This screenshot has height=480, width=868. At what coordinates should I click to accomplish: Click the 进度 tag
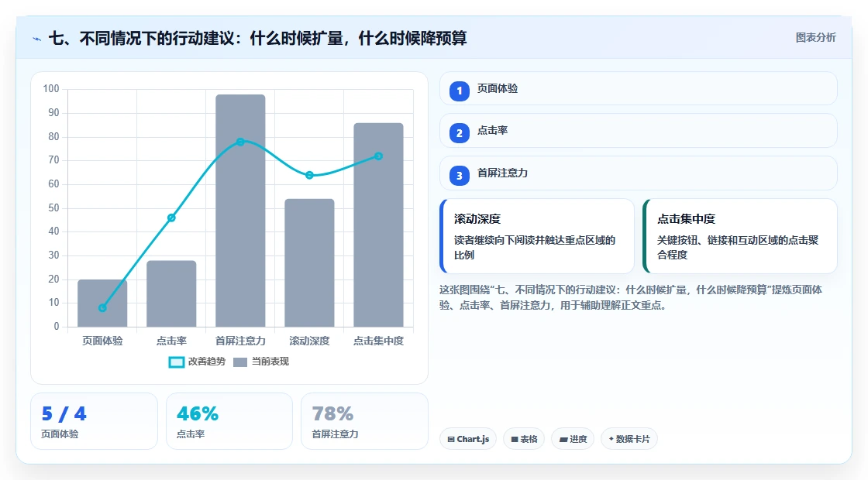(x=573, y=439)
